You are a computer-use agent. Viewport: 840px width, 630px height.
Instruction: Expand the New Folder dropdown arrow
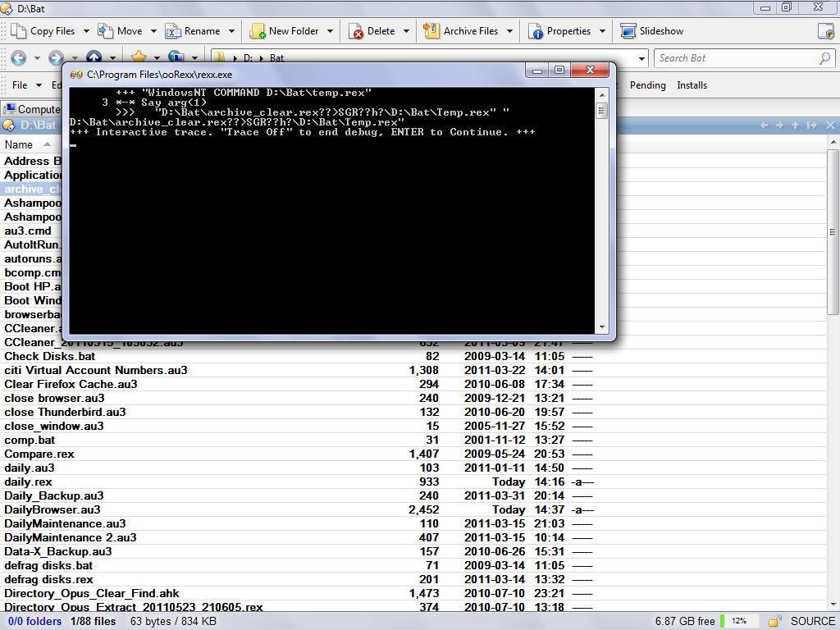pos(330,31)
